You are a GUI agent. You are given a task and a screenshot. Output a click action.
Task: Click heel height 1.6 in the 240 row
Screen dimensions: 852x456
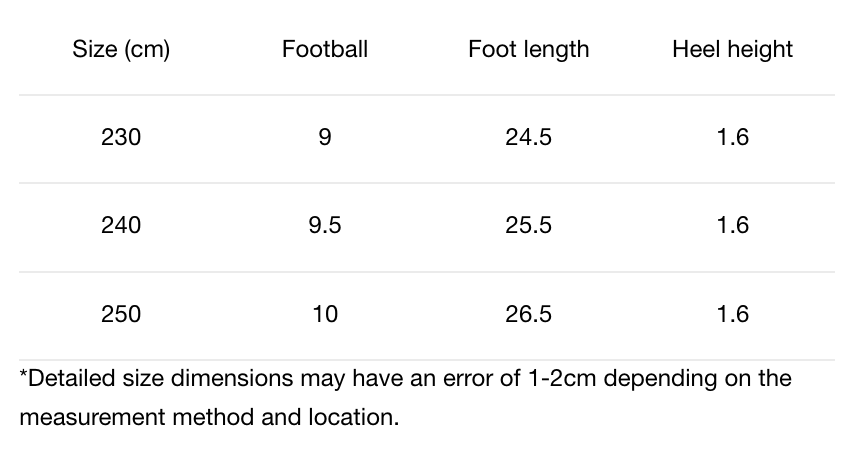tap(732, 226)
